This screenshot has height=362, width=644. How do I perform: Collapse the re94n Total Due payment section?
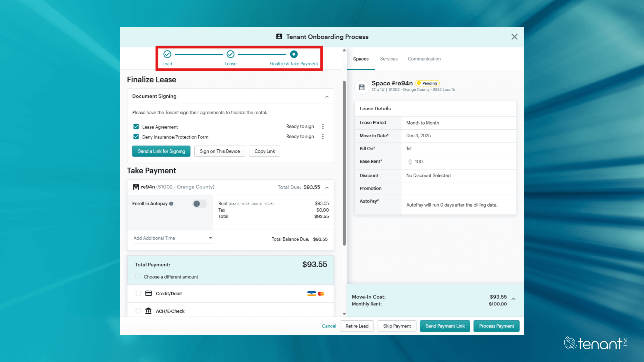pyautogui.click(x=327, y=187)
